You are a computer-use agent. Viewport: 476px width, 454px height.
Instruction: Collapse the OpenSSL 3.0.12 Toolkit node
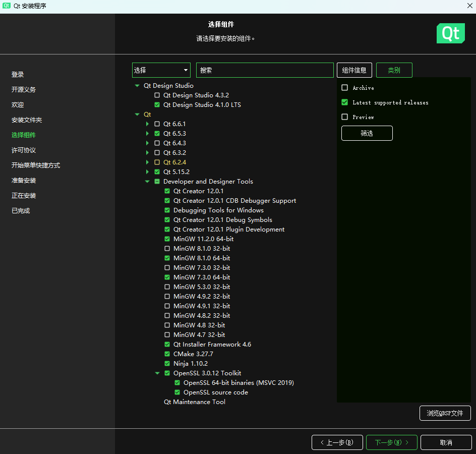point(157,373)
